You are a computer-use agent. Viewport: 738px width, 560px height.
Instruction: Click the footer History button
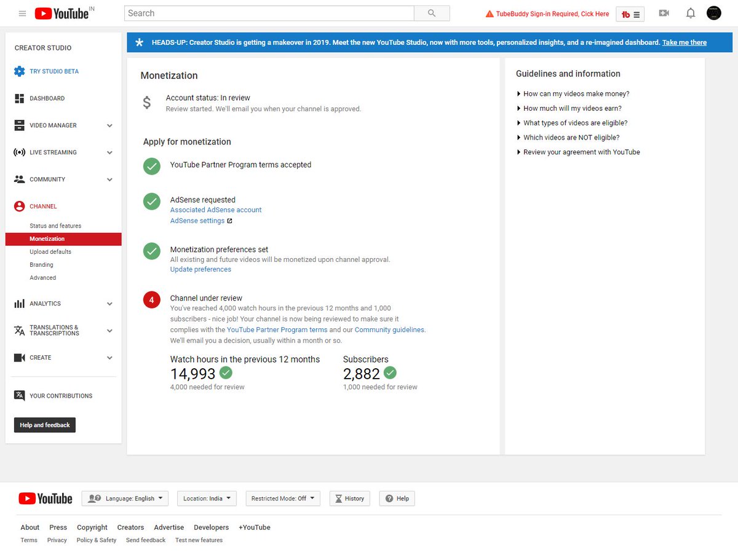click(x=349, y=499)
